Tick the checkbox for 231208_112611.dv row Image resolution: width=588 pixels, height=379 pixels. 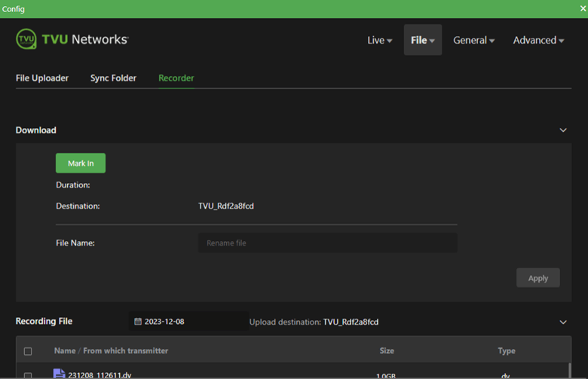point(28,375)
